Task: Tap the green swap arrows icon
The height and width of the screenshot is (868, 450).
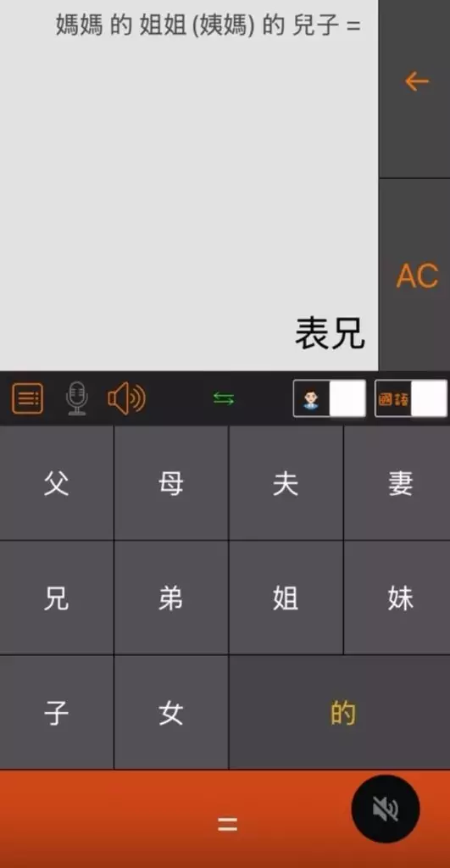Action: (224, 398)
